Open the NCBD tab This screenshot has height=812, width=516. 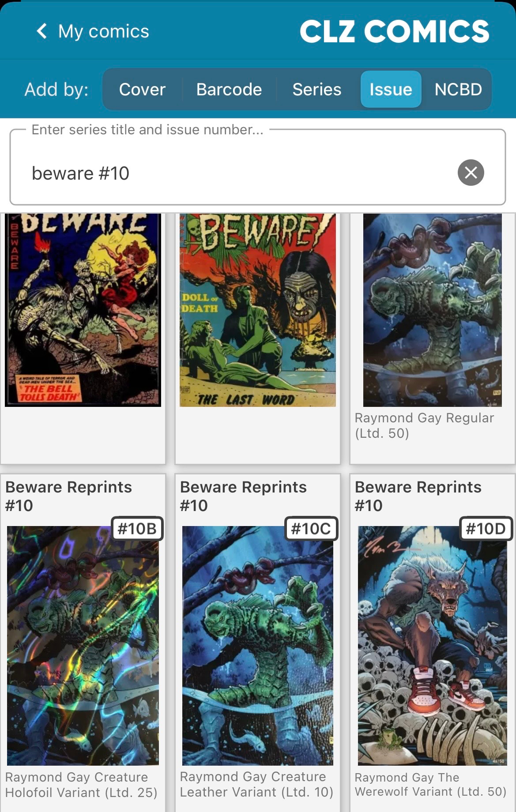point(458,89)
